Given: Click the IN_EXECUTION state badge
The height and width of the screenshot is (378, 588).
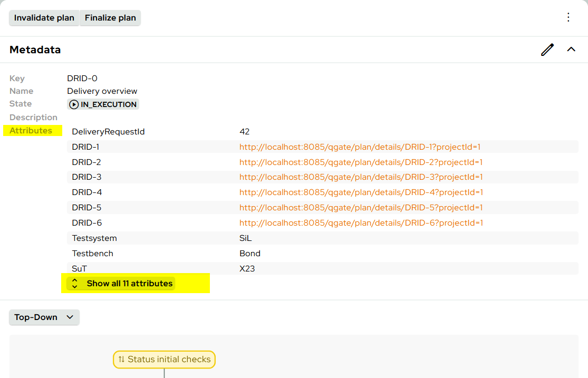Looking at the screenshot, I should pos(103,104).
